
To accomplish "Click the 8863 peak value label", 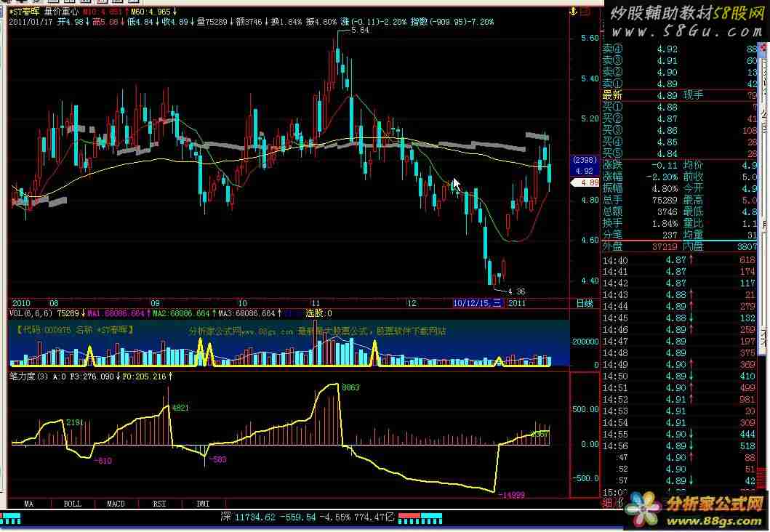I will [x=350, y=387].
